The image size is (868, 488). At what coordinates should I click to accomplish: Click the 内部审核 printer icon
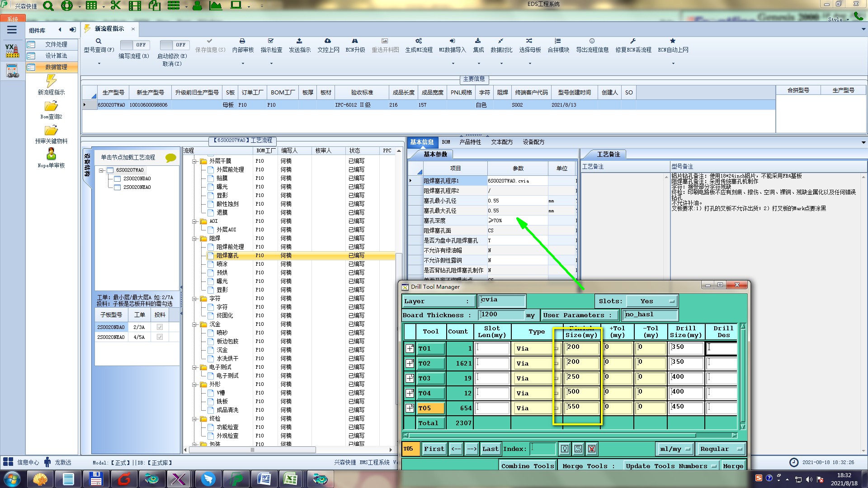[242, 41]
